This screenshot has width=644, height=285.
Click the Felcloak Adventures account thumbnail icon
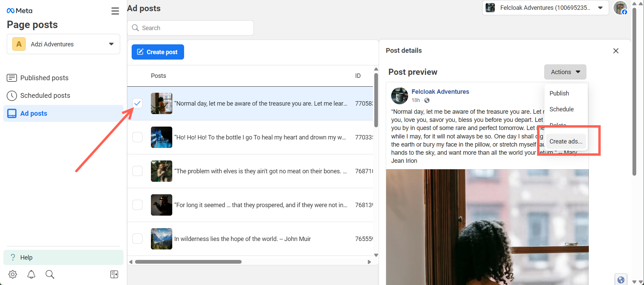click(x=490, y=7)
